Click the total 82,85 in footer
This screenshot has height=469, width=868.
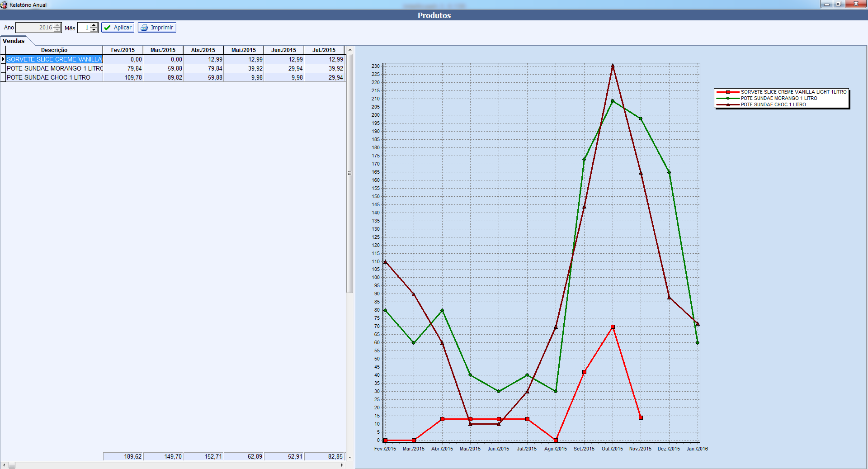[x=324, y=456]
